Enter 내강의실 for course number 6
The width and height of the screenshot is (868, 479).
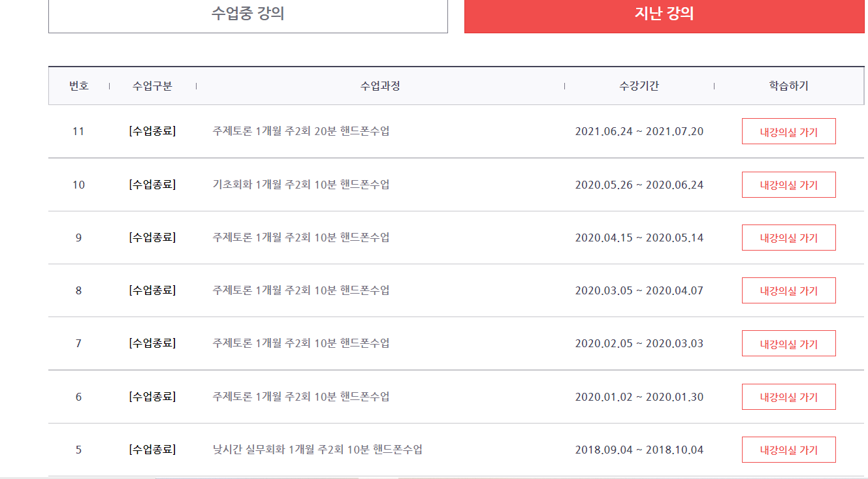click(788, 397)
